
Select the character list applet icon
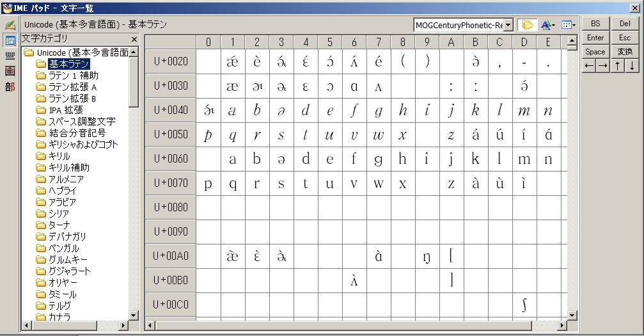point(10,40)
